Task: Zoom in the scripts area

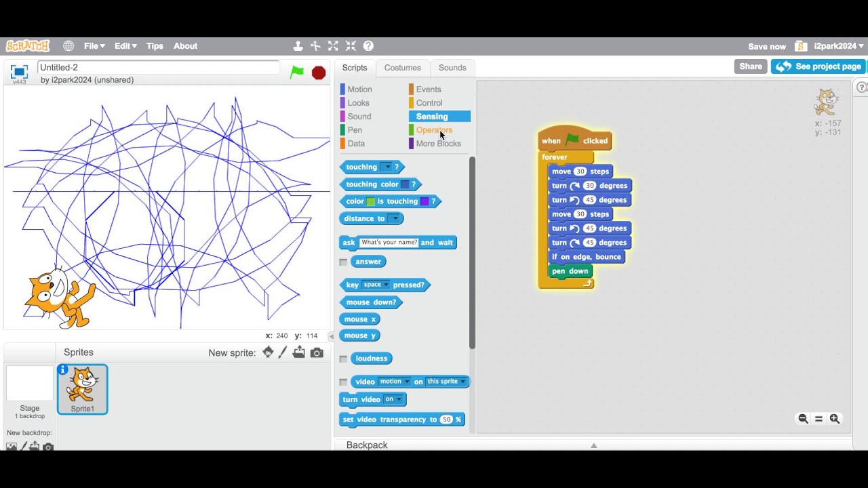Action: (x=835, y=419)
